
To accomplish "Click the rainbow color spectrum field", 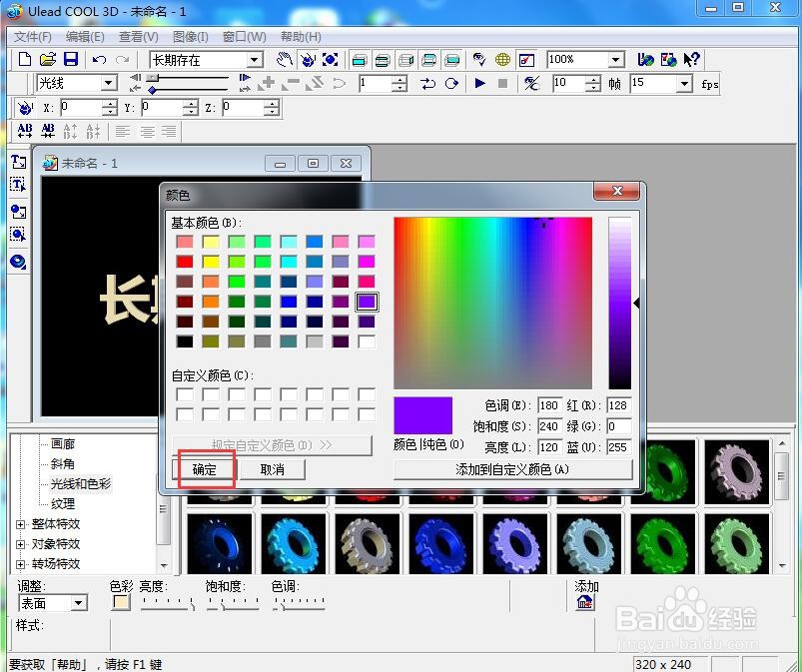I will (x=492, y=303).
